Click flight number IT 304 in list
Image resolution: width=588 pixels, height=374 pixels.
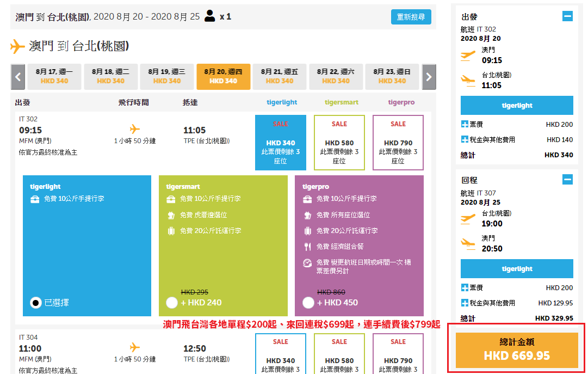(28, 337)
